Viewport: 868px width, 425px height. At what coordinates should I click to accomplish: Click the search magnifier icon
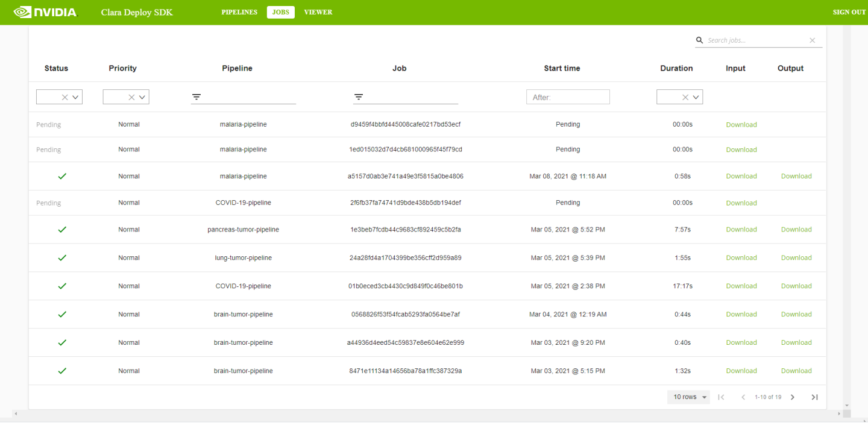click(x=699, y=40)
